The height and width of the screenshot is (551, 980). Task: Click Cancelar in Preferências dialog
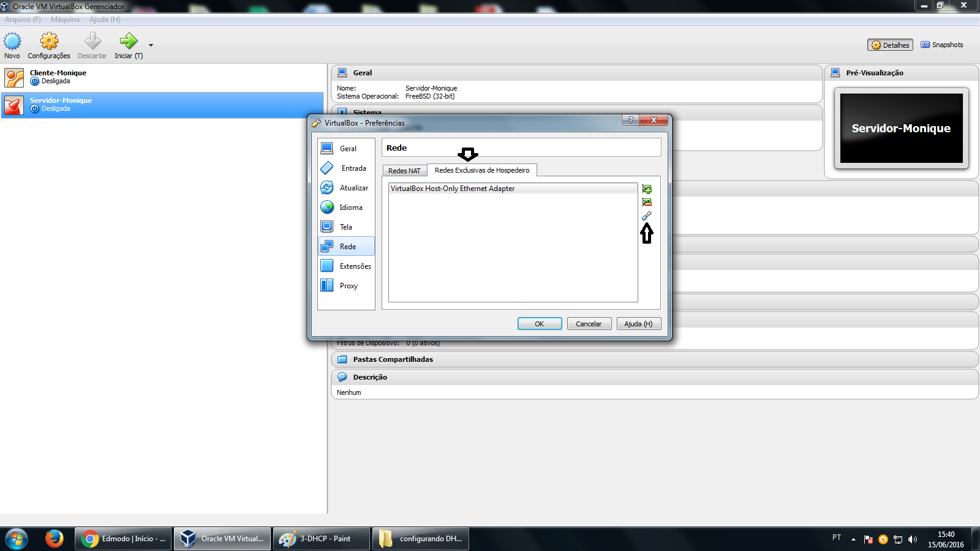coord(589,324)
